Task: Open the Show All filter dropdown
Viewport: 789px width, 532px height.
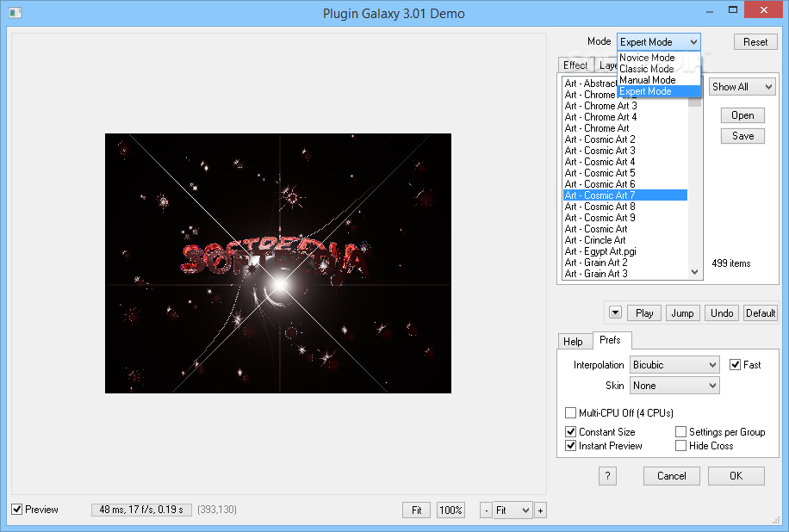Action: [x=742, y=86]
